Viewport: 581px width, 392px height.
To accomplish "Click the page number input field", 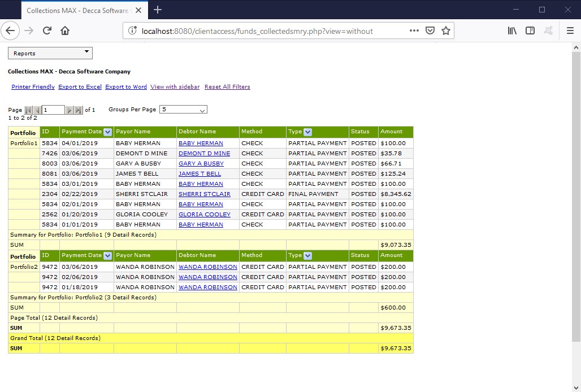I will (54, 110).
